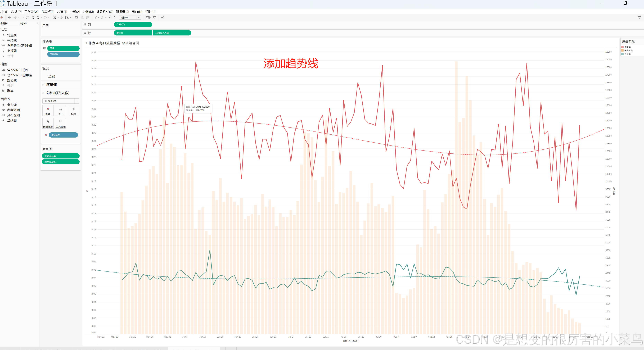Click the 聚合(成交率) measure pill
The height and width of the screenshot is (350, 644).
coord(61,156)
